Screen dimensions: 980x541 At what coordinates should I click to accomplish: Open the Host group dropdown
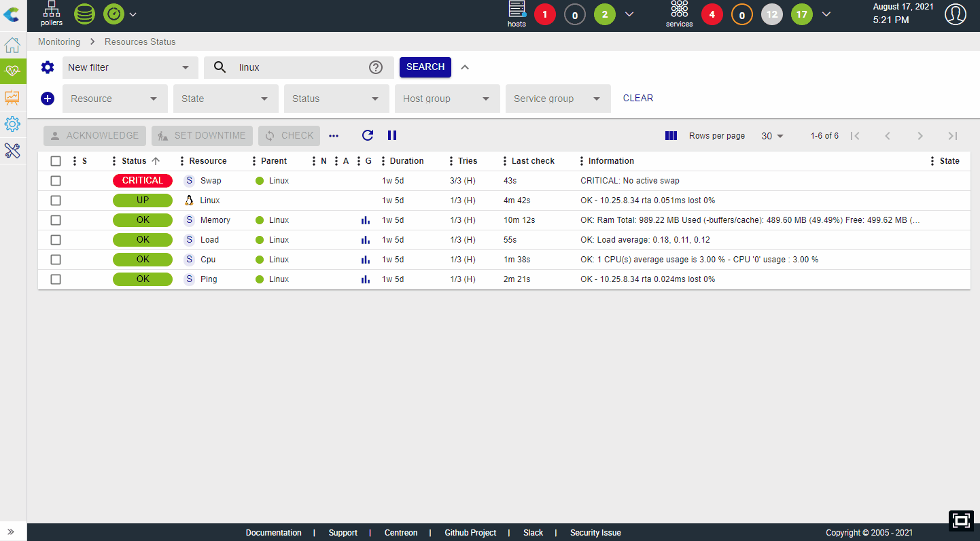tap(447, 99)
